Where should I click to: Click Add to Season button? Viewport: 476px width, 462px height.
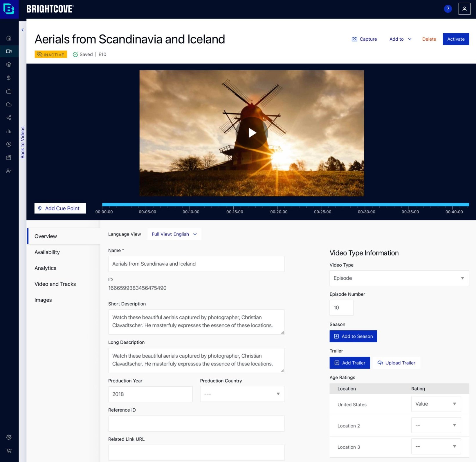pos(353,336)
